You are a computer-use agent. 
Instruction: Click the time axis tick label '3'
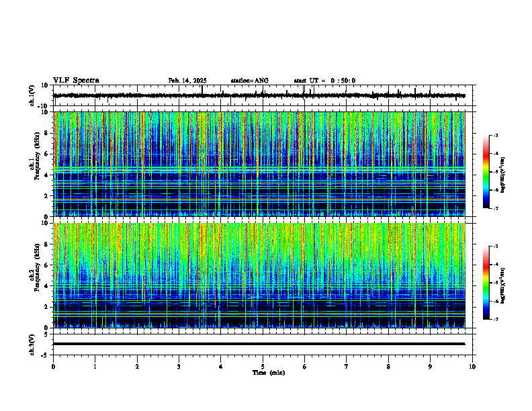[179, 367]
